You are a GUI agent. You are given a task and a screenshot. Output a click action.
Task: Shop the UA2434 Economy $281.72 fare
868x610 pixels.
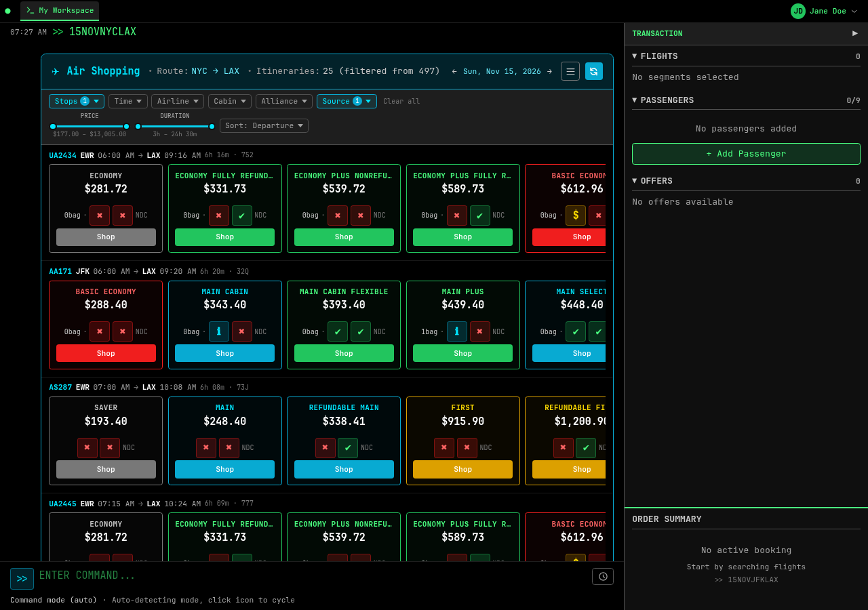106,237
